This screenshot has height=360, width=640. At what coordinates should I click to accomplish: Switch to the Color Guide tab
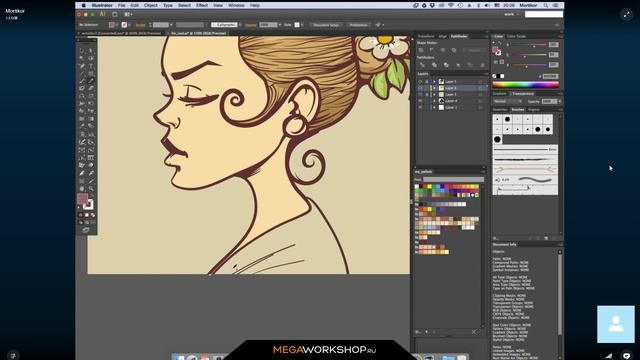pos(516,36)
